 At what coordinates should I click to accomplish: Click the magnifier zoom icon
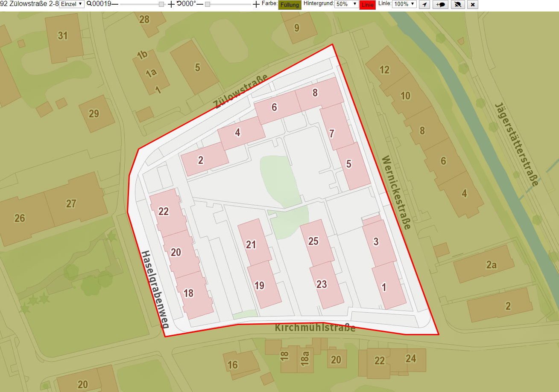click(x=89, y=4)
